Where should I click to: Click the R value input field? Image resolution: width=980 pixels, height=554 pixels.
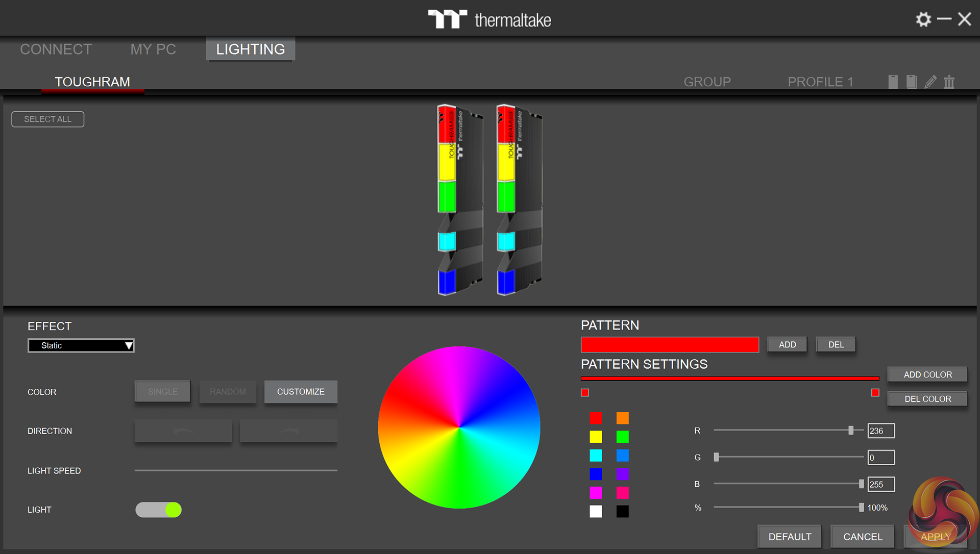click(880, 431)
